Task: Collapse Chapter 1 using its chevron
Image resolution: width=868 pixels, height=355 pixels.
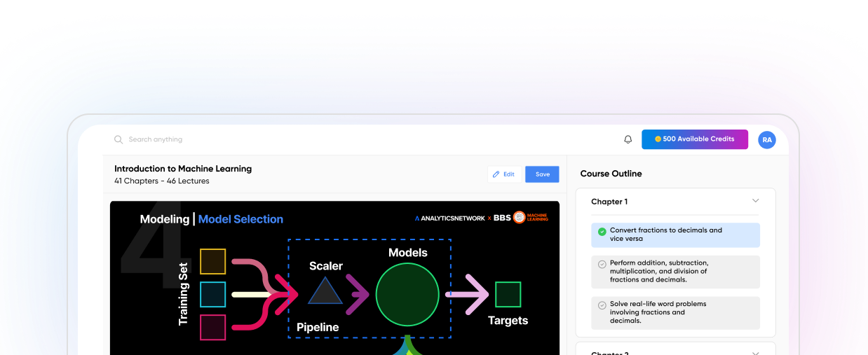Action: pos(755,201)
